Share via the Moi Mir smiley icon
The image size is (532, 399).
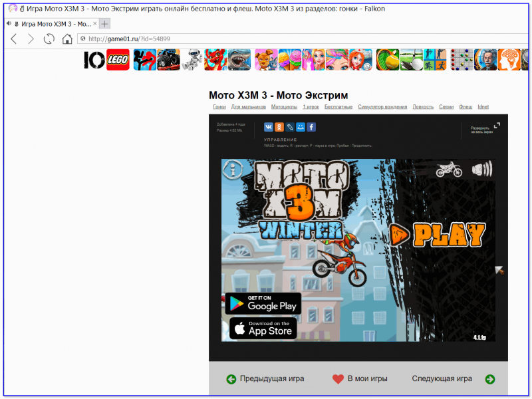point(301,127)
